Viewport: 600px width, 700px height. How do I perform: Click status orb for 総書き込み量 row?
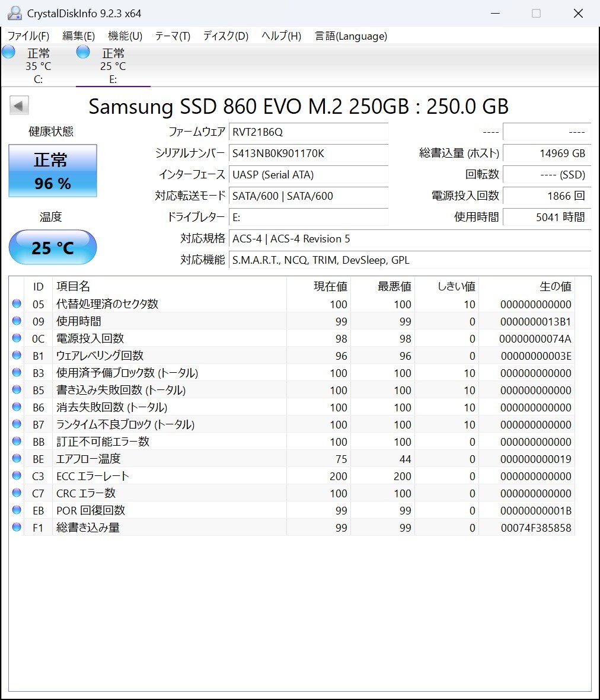click(17, 528)
